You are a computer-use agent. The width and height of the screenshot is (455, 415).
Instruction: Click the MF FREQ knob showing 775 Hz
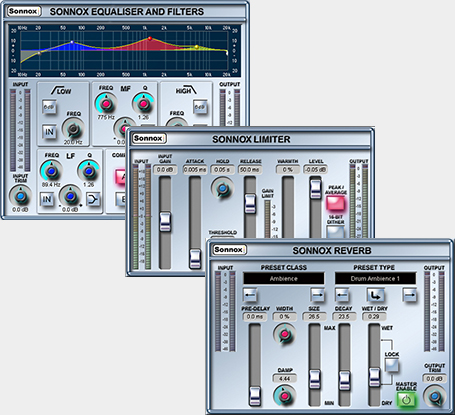pos(106,104)
